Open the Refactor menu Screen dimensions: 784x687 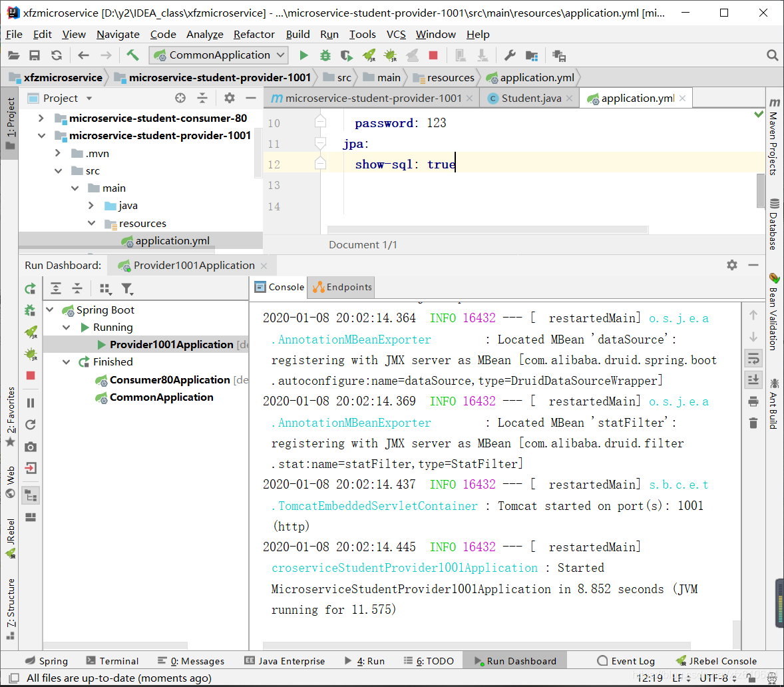point(254,35)
